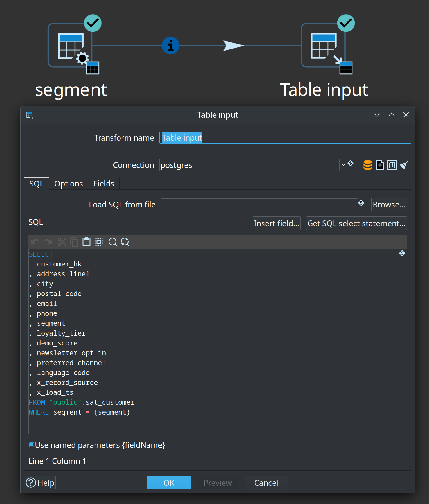Close the Table input dialog
429x504 pixels.
(406, 115)
